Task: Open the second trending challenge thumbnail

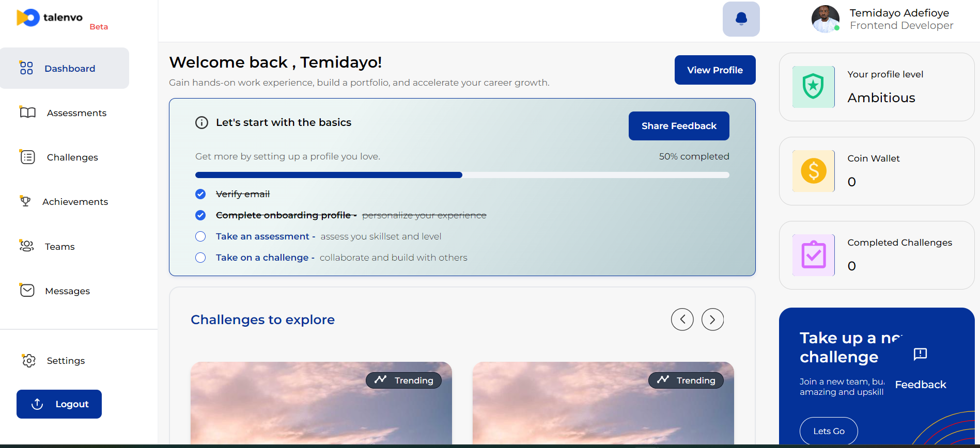Action: (603, 403)
